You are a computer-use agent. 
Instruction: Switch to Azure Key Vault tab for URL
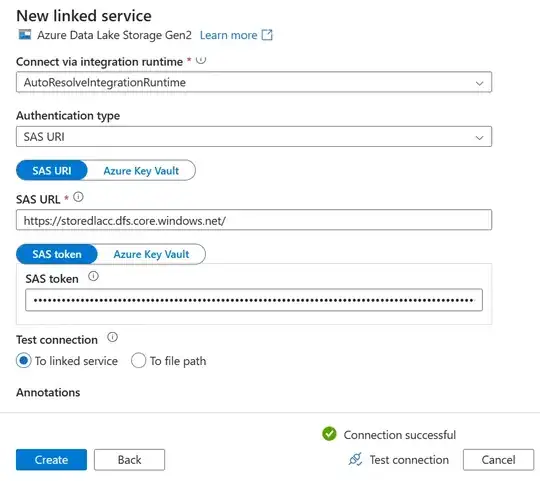coord(141,170)
